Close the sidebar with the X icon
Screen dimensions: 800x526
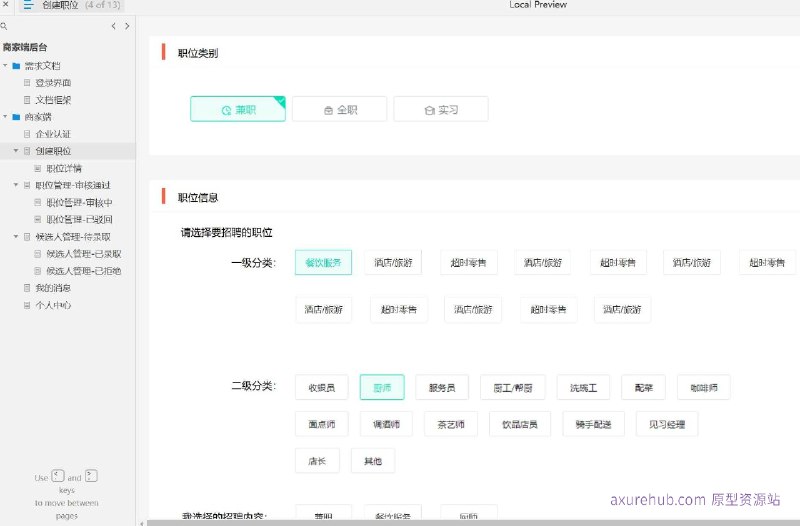[6, 5]
